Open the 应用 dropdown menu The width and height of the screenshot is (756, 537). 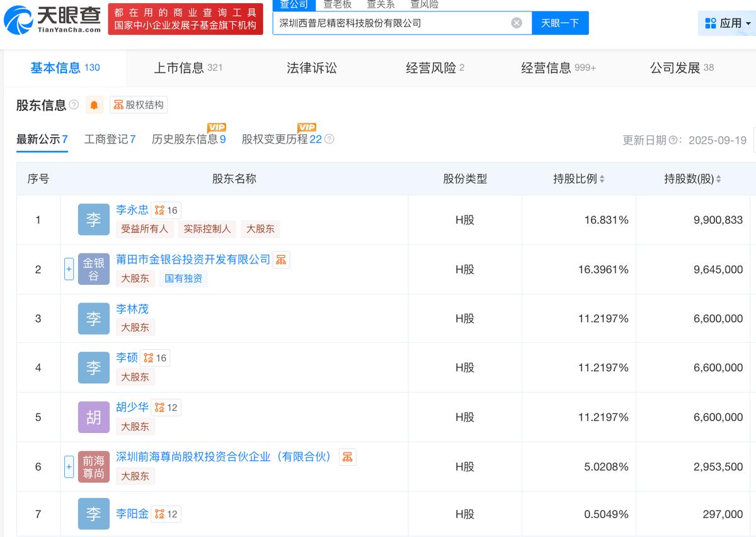point(728,23)
